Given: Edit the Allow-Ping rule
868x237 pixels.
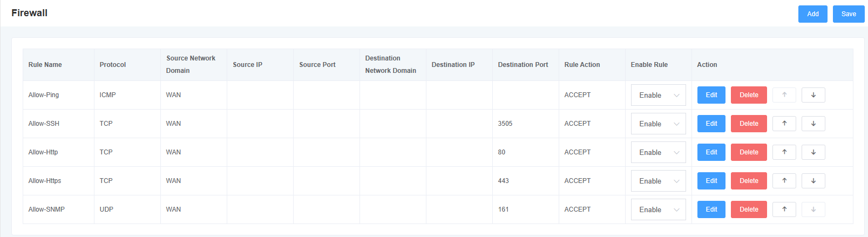Looking at the screenshot, I should coord(711,95).
